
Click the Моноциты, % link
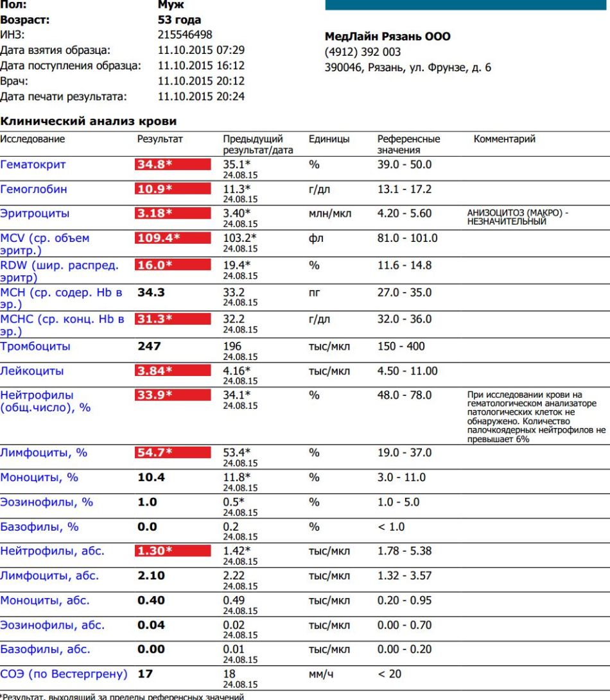click(39, 477)
